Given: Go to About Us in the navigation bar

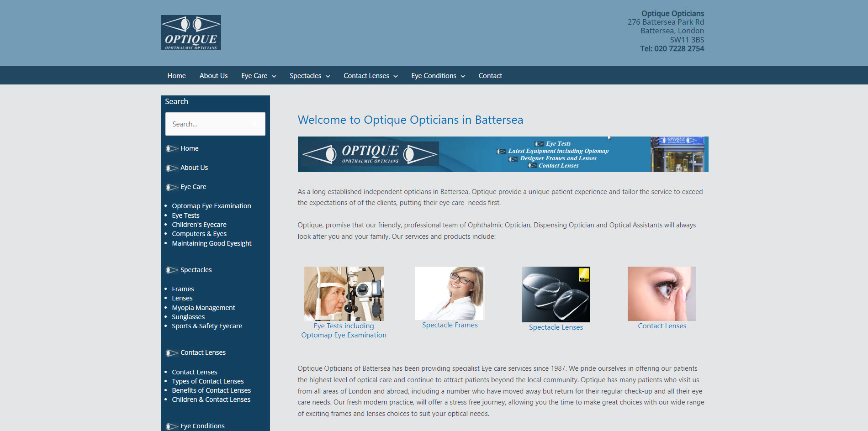Looking at the screenshot, I should point(213,76).
